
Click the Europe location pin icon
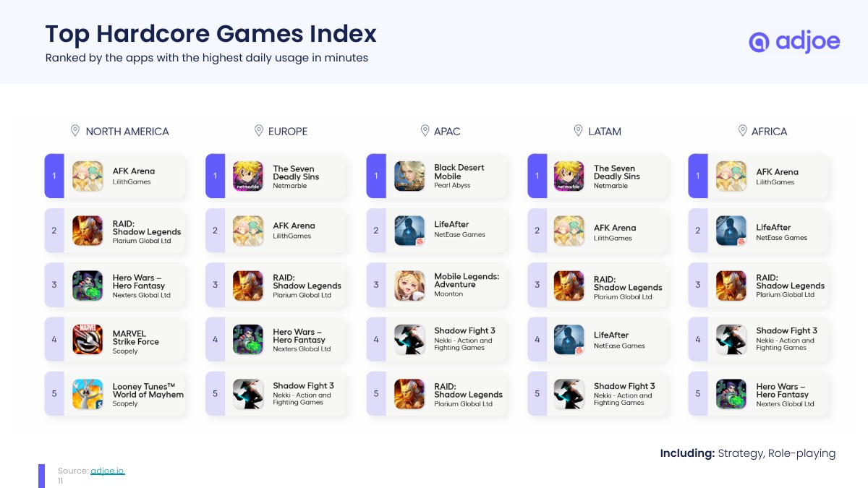(258, 131)
